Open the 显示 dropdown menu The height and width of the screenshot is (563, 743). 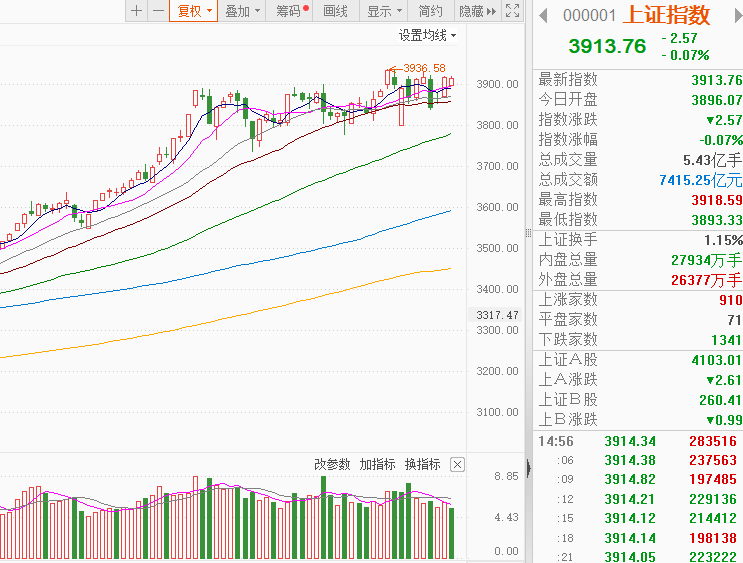click(x=384, y=11)
